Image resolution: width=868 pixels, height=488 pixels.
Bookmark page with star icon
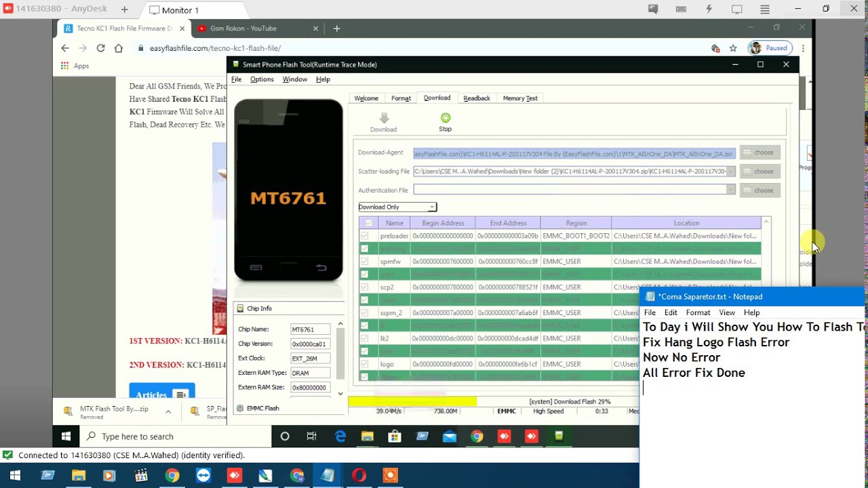point(733,48)
